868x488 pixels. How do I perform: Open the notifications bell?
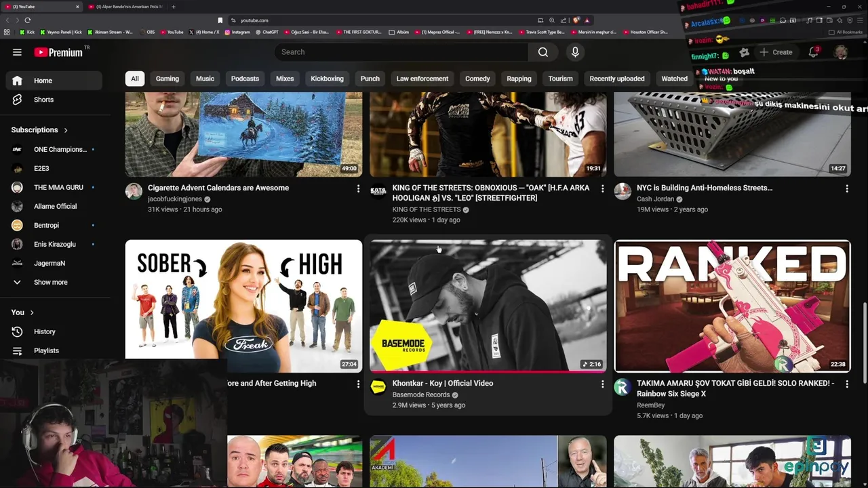click(814, 52)
